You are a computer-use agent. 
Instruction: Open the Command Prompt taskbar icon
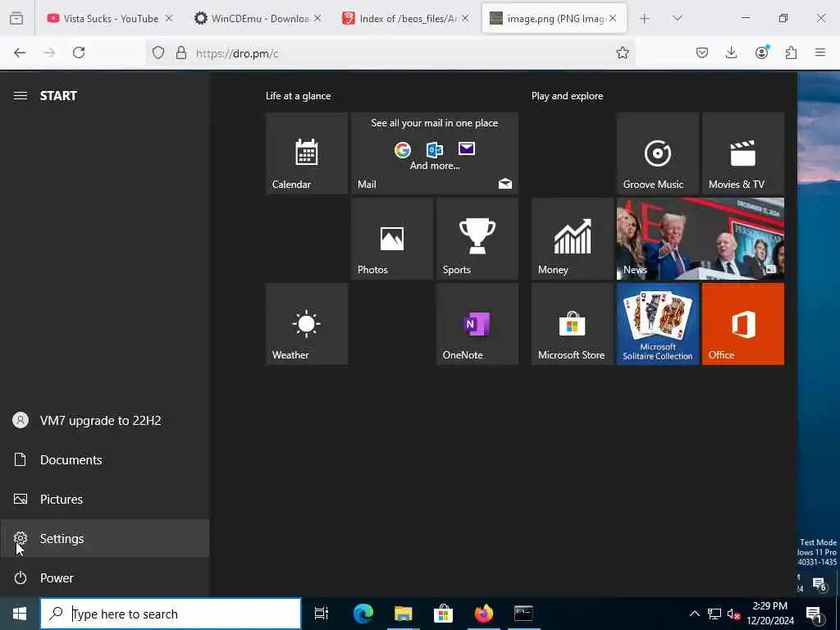pos(523,614)
